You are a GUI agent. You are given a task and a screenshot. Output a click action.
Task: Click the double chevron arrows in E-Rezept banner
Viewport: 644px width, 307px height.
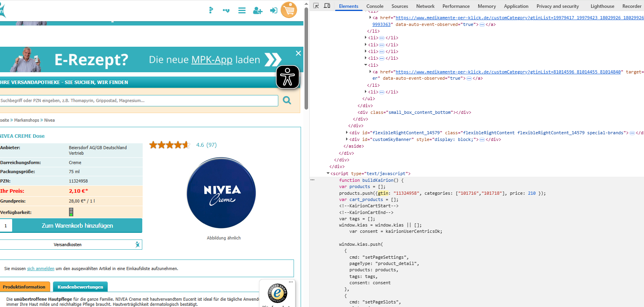273,60
